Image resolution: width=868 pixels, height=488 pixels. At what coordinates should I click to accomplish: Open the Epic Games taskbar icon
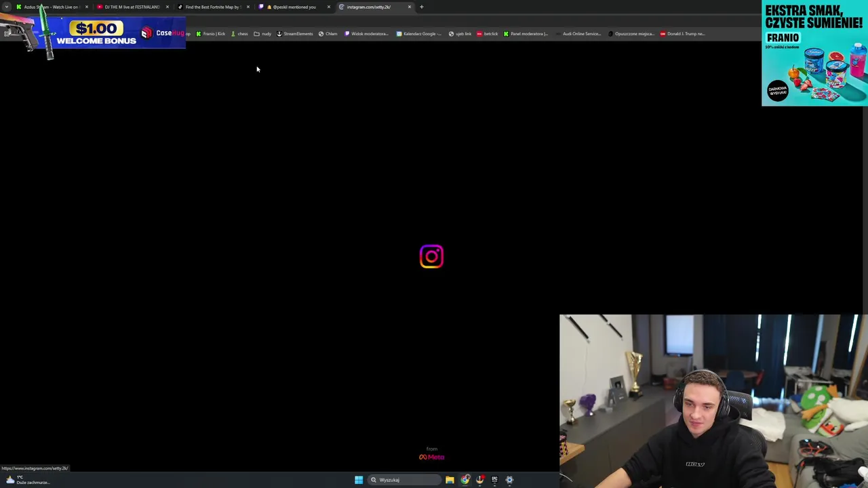(494, 480)
